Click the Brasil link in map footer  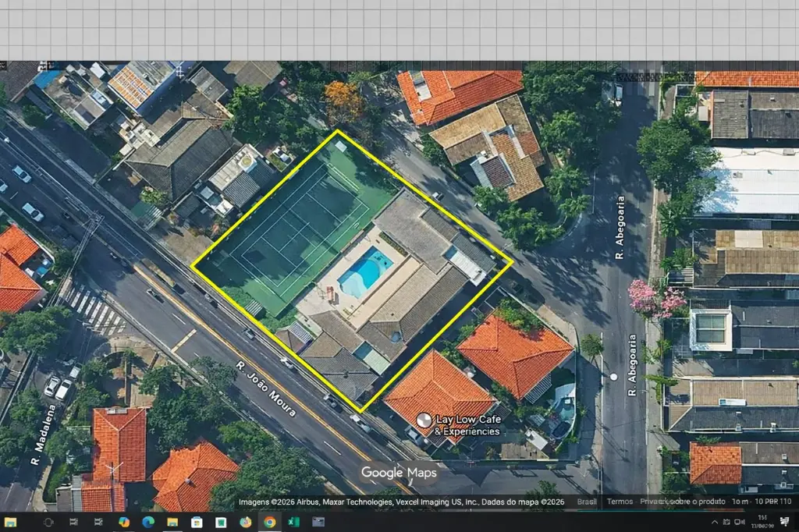coord(587,502)
